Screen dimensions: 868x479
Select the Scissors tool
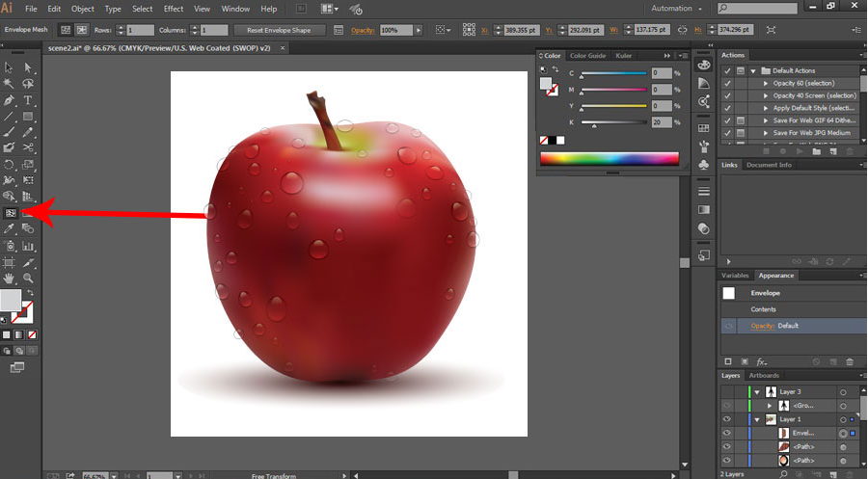[28, 147]
